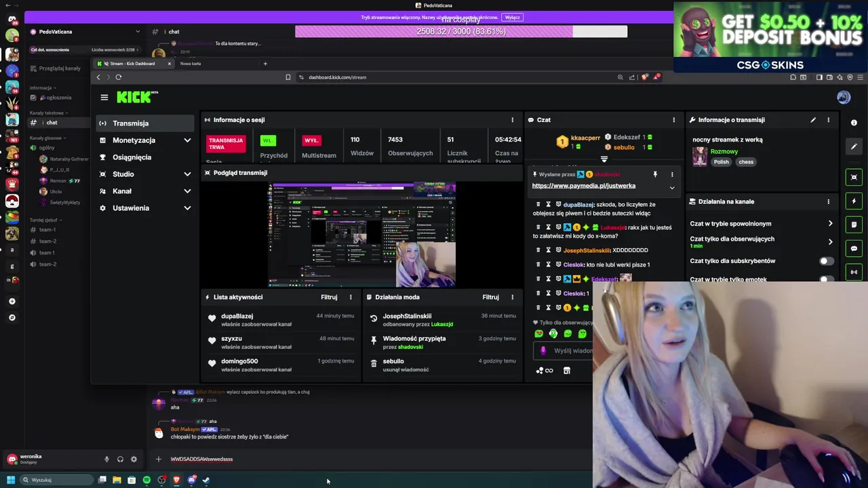Viewport: 868px width, 488px height.
Task: Click Wyłącz in streamer mode banner
Action: pyautogui.click(x=513, y=18)
